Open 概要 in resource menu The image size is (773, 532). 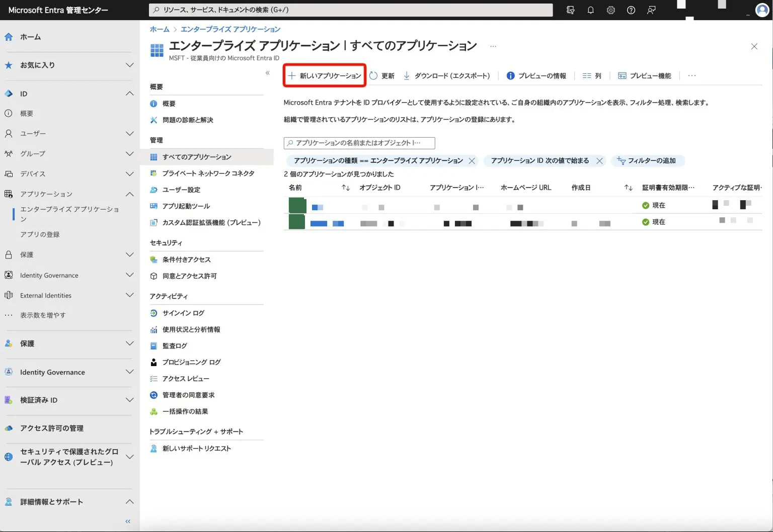click(x=169, y=104)
